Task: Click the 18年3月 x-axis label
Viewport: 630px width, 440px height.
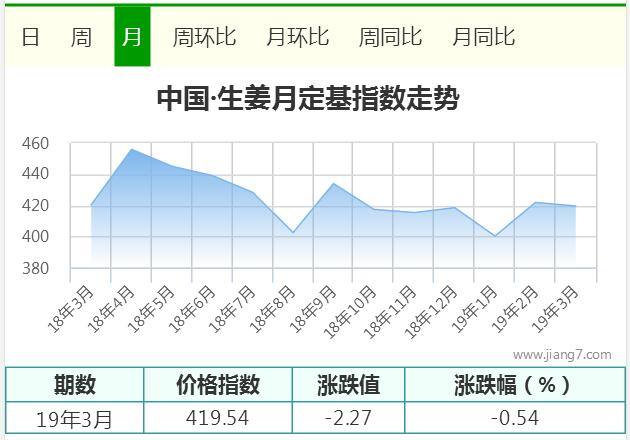Action: pyautogui.click(x=71, y=309)
